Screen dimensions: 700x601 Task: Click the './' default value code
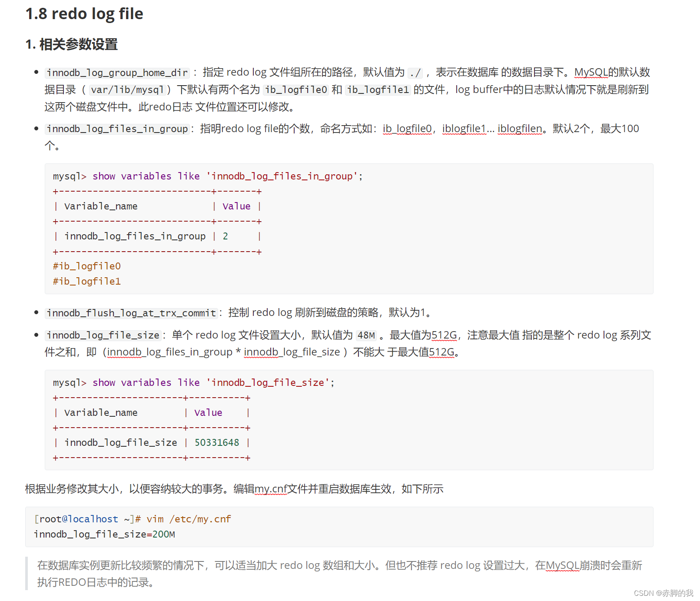[x=415, y=73]
